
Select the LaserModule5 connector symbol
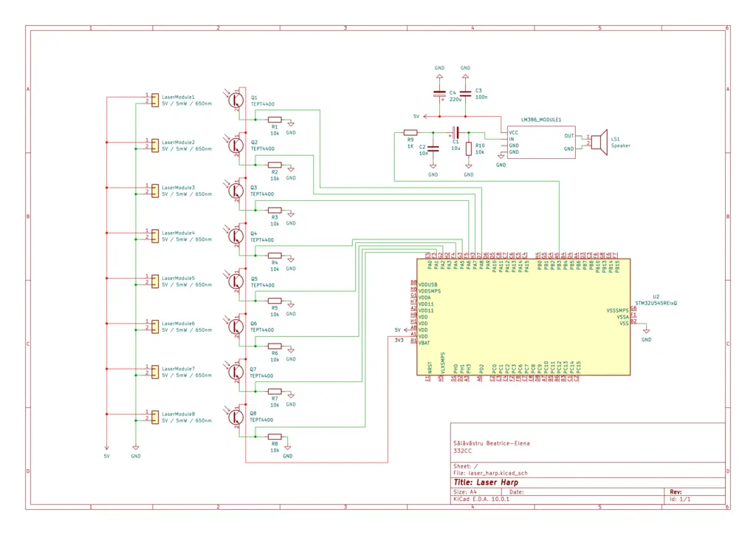point(155,282)
